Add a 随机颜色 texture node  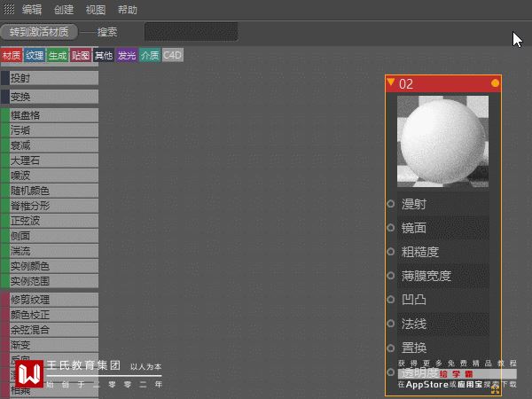(x=50, y=191)
